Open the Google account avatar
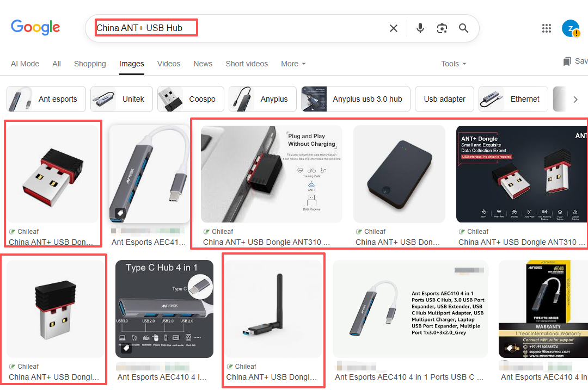Viewport: 588px width, 390px height. coord(570,28)
